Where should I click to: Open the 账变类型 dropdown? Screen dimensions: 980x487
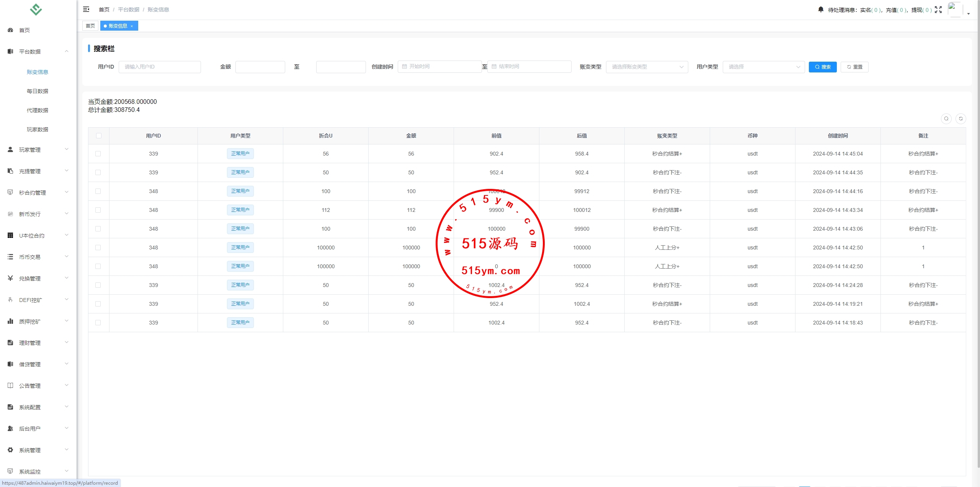tap(647, 67)
